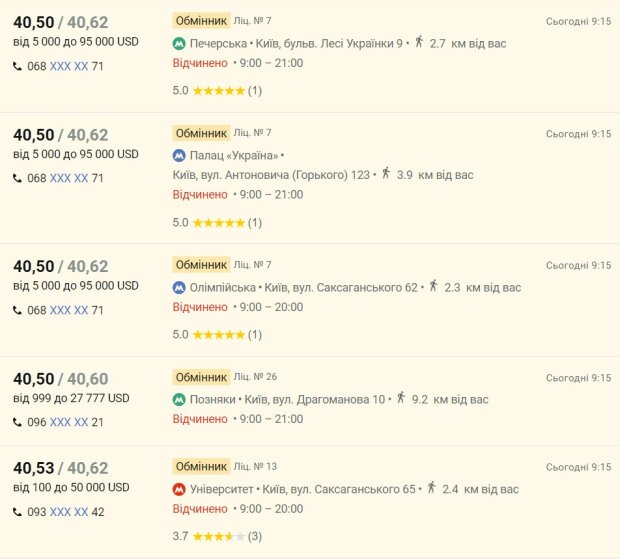Reveal the hidden phone digits of the Печерська exchanger
This screenshot has width=620, height=559.
click(69, 66)
